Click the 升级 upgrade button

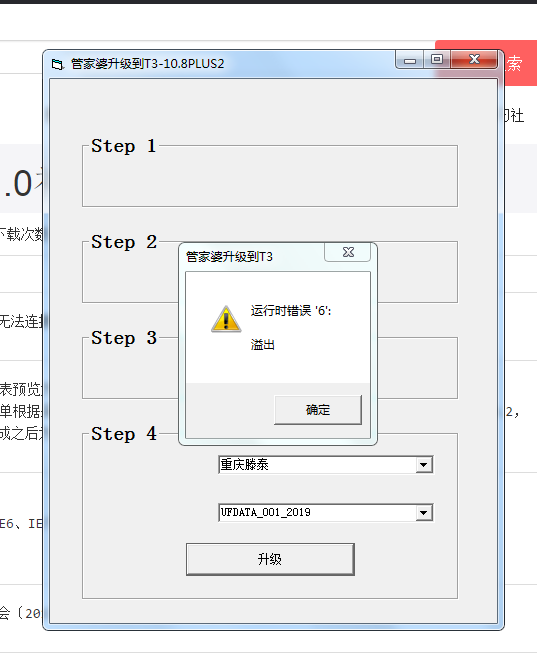270,559
